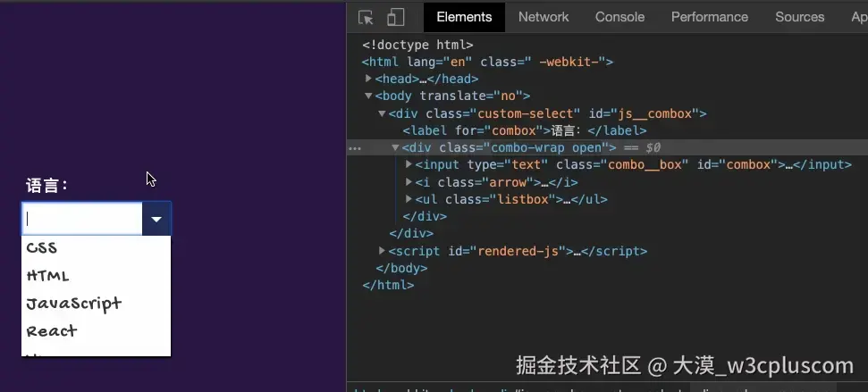Switch to the Console tab
The height and width of the screenshot is (392, 868).
point(619,17)
